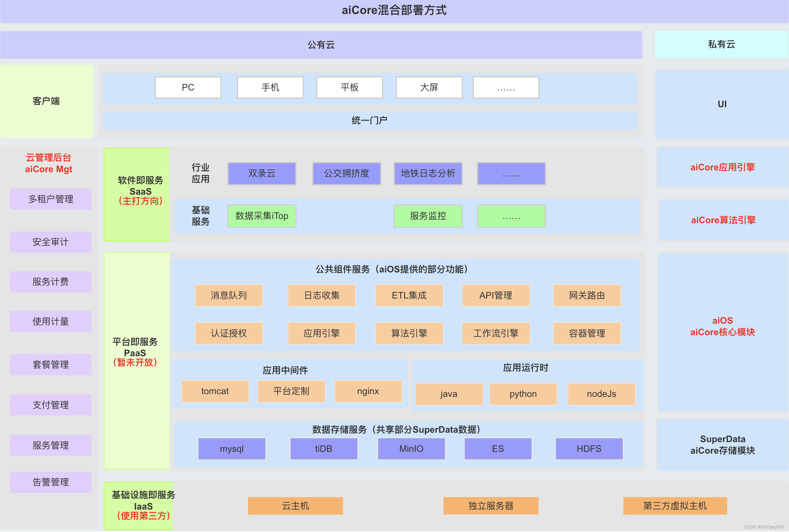Click the aiCore应用引擎 block
This screenshot has height=532, width=789.
[x=722, y=167]
